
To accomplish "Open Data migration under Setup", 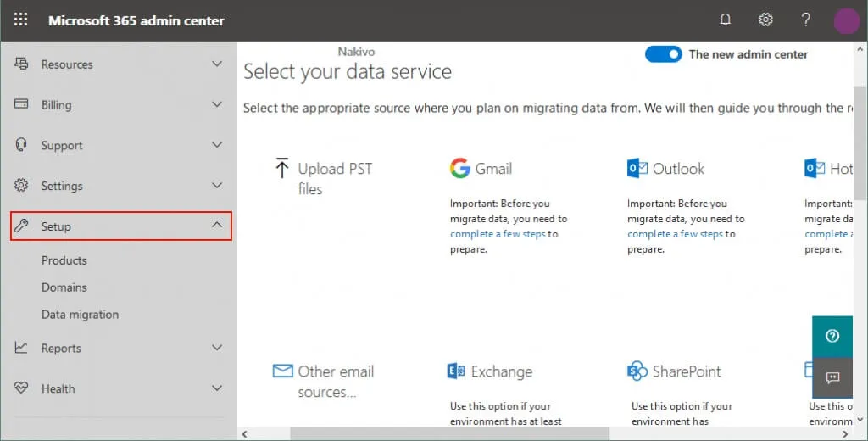I will 80,315.
